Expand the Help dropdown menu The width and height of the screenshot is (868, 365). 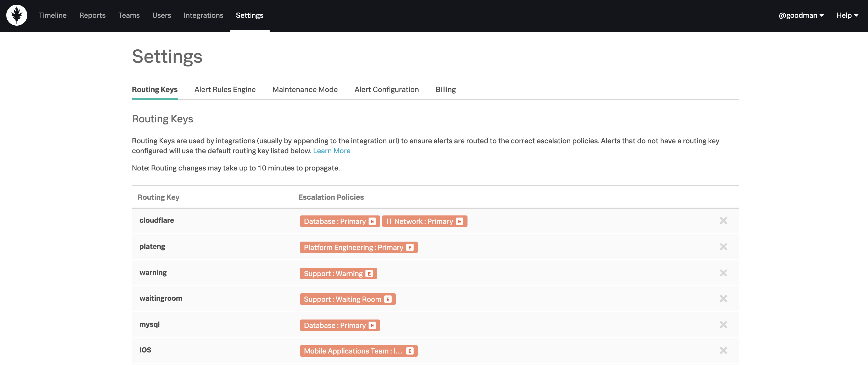click(x=847, y=15)
